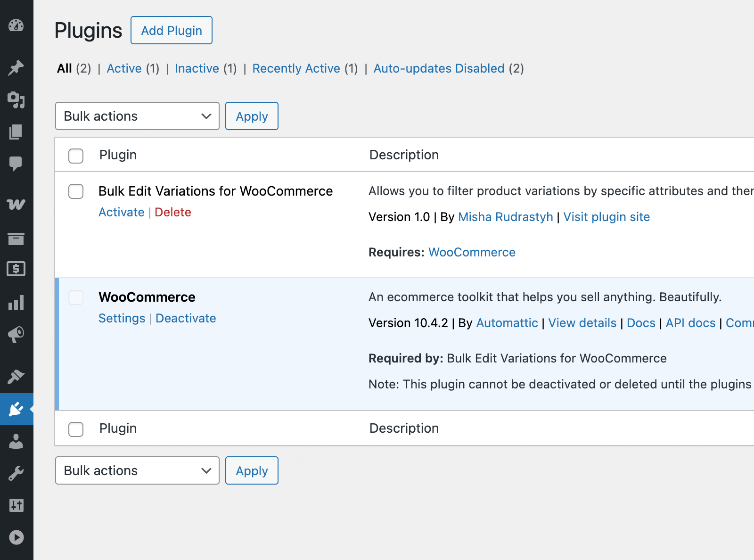
Task: Click Version 1.0 text
Action: click(399, 217)
